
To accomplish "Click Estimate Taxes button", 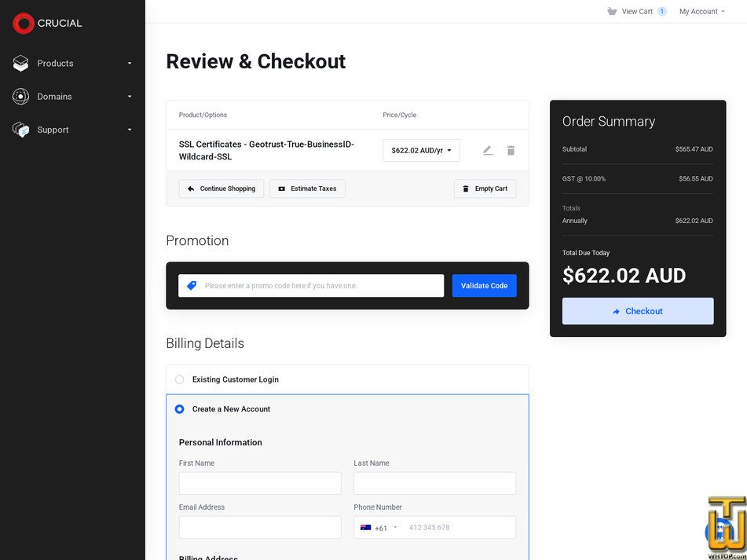I will tap(307, 188).
